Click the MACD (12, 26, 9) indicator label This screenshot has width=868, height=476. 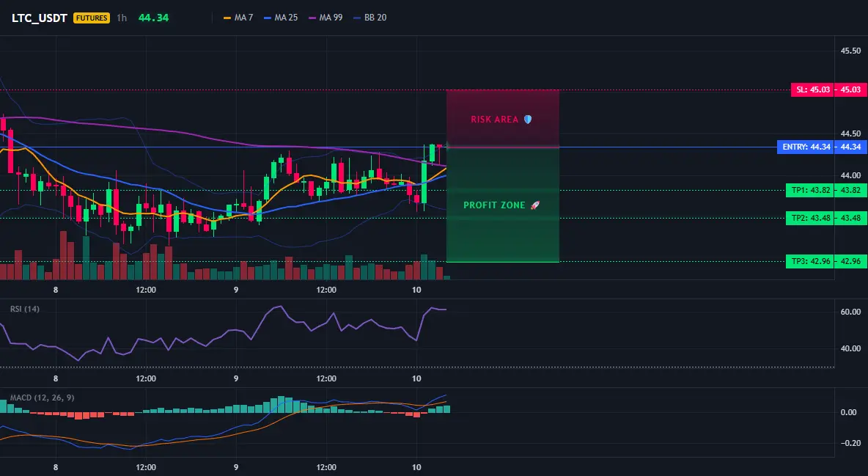(42, 398)
